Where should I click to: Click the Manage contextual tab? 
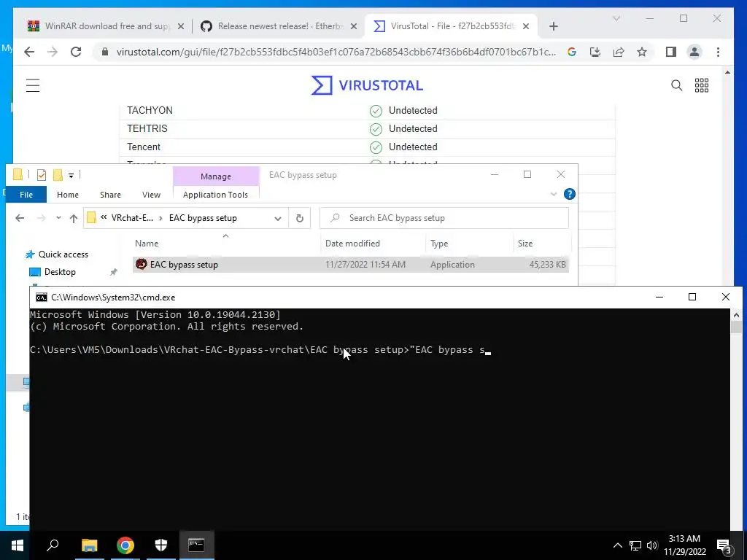point(216,176)
